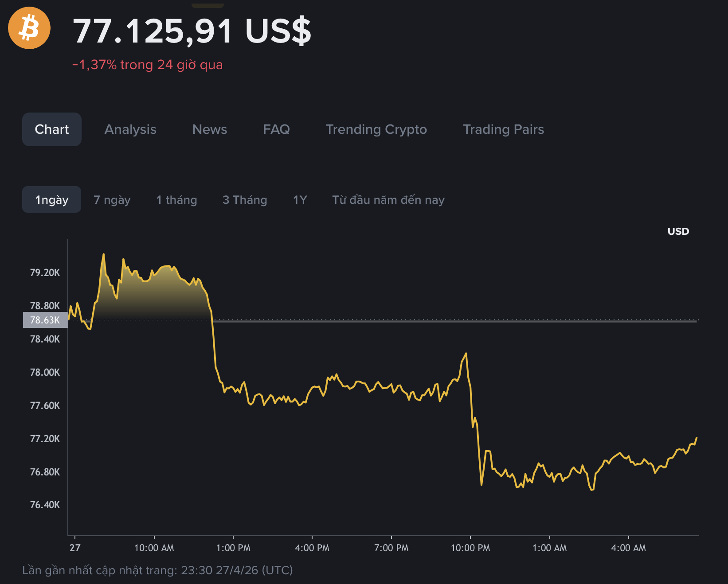Switch to the Analysis tab

pyautogui.click(x=130, y=129)
